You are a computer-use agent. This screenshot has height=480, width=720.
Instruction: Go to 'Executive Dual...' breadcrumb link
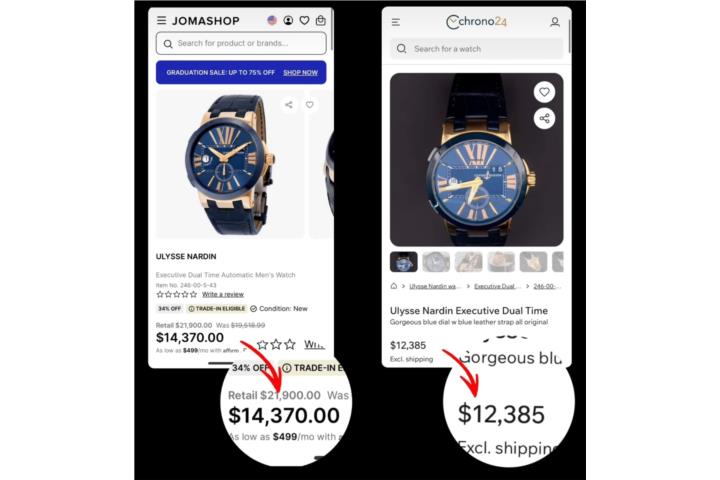497,286
